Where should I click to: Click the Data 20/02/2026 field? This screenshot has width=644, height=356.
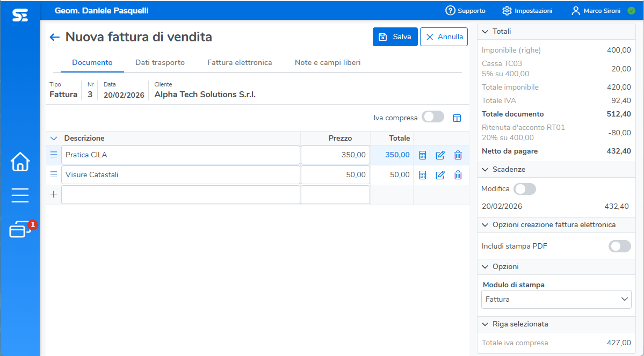coord(124,90)
